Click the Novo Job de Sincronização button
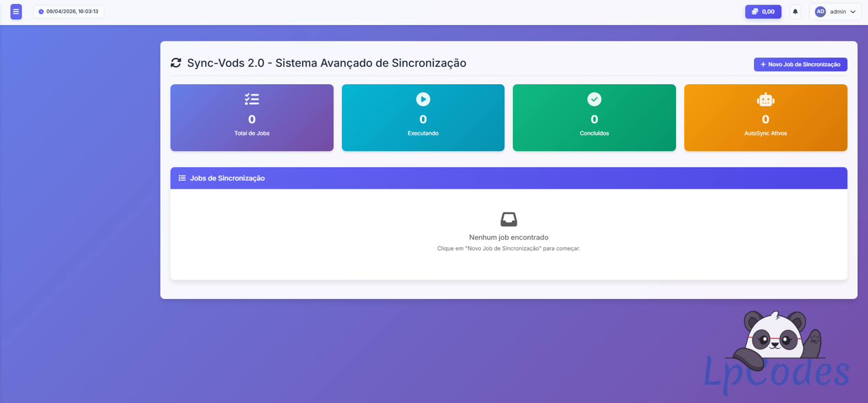This screenshot has height=403, width=868. click(x=800, y=64)
